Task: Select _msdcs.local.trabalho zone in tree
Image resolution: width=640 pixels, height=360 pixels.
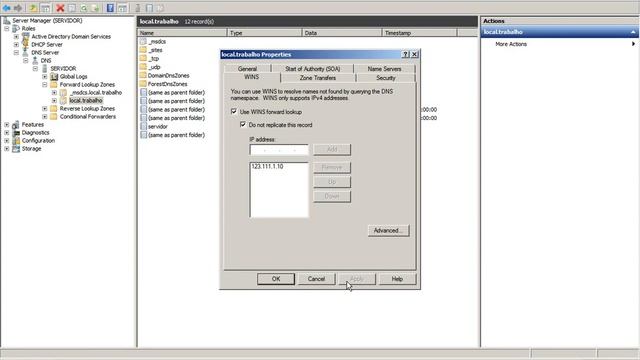Action: tap(96, 92)
